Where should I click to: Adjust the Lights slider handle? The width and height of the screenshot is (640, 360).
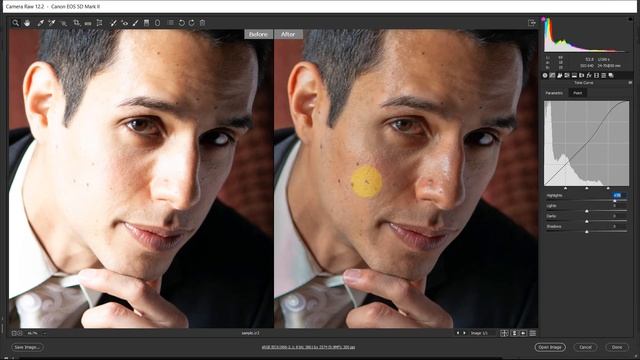click(x=587, y=211)
